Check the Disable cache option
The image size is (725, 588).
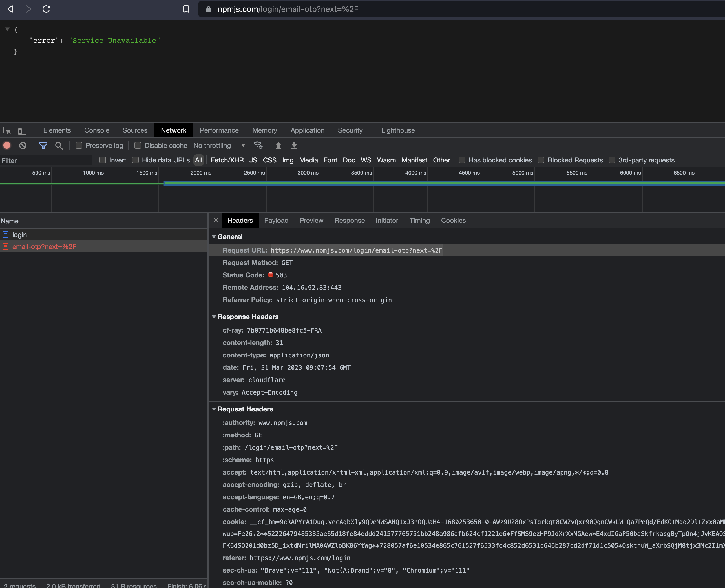point(138,146)
